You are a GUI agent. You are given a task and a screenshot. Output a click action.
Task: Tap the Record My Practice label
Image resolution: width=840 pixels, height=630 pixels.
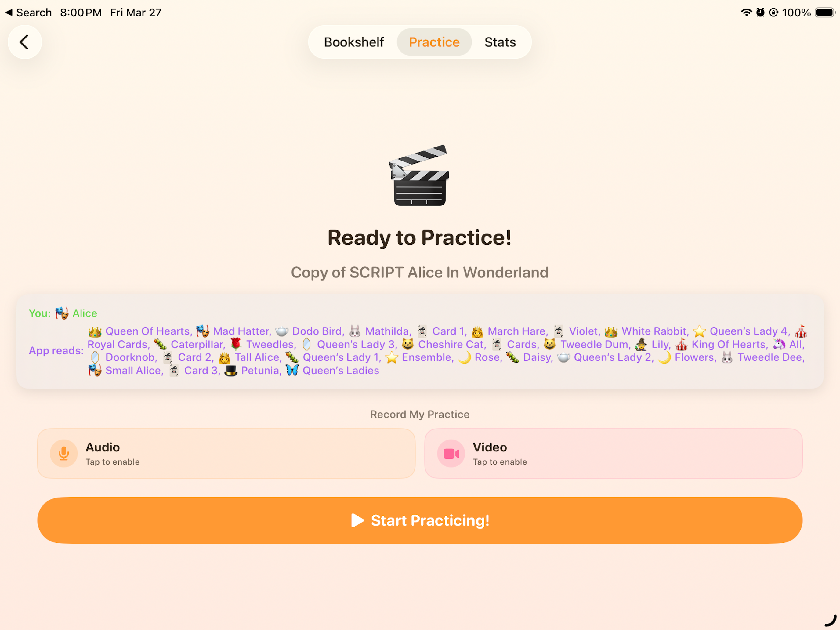point(420,414)
